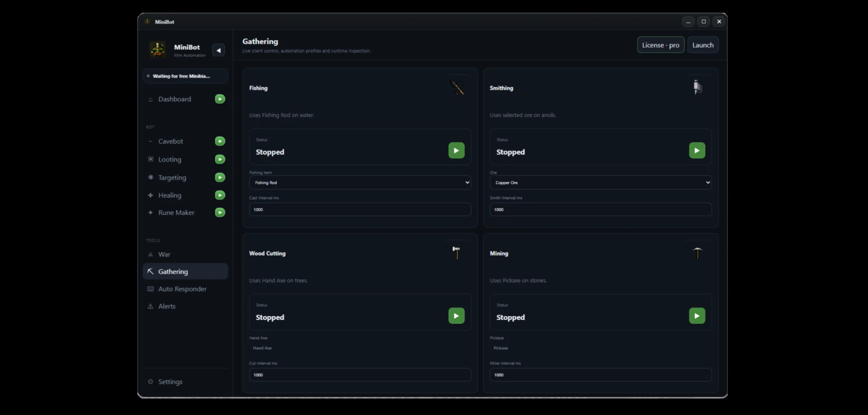Toggle the Rune Maker play switch
Image resolution: width=868 pixels, height=415 pixels.
pyautogui.click(x=220, y=213)
